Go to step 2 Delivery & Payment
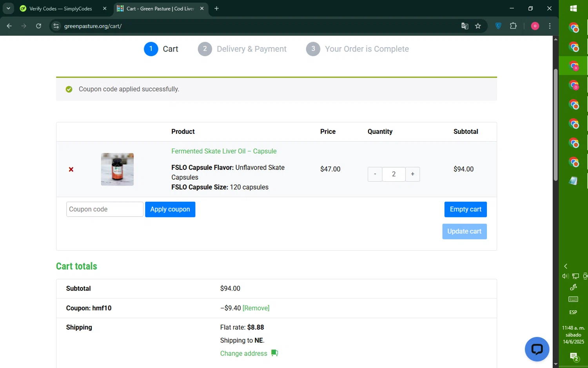This screenshot has height=368, width=588. (x=242, y=49)
